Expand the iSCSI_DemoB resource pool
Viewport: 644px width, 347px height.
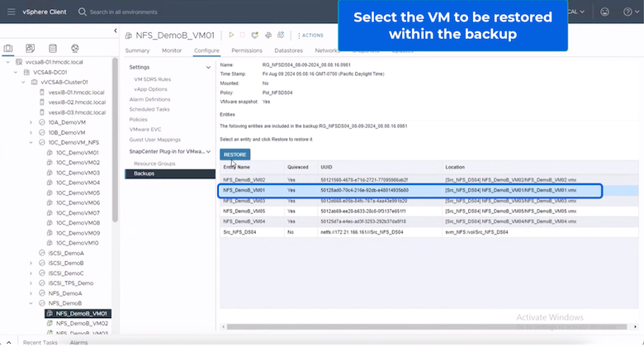31,263
